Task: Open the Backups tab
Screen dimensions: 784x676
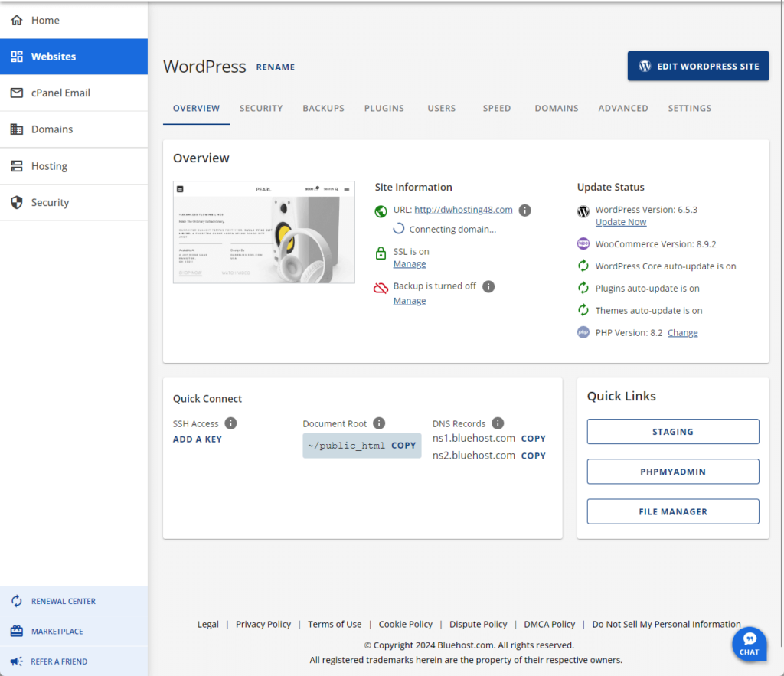Action: 324,108
